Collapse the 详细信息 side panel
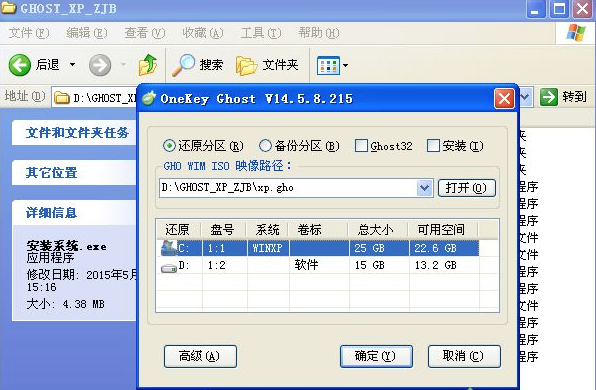This screenshot has width=596, height=390. (74, 212)
